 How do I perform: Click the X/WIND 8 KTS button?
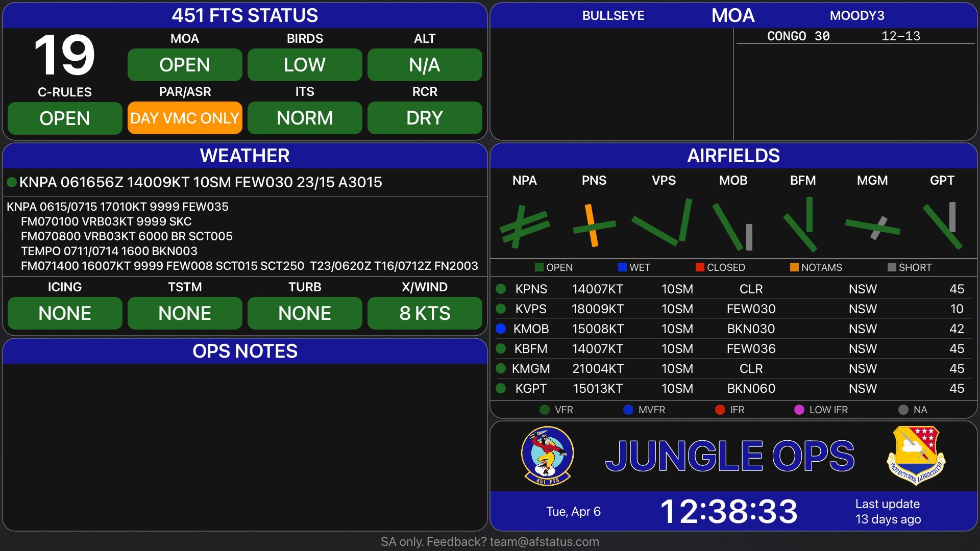[x=425, y=313]
